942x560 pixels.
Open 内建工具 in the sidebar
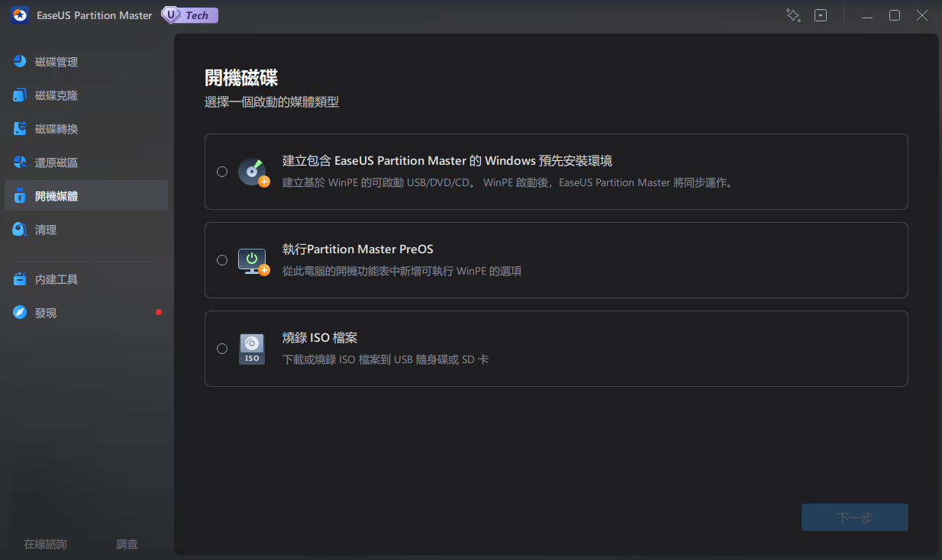86,279
